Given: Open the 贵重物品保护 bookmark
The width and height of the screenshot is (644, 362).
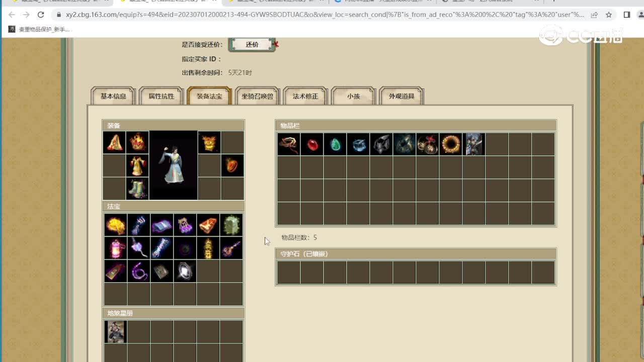Looking at the screenshot, I should [x=39, y=30].
